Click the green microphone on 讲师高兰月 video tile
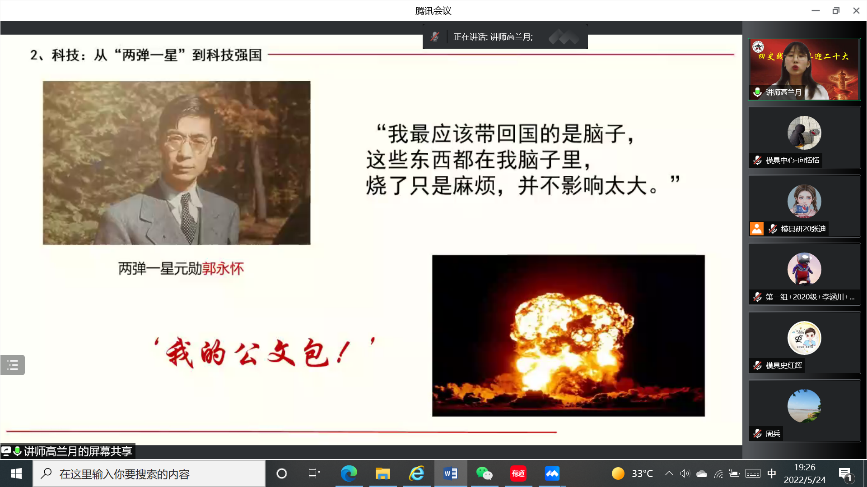 (x=757, y=92)
